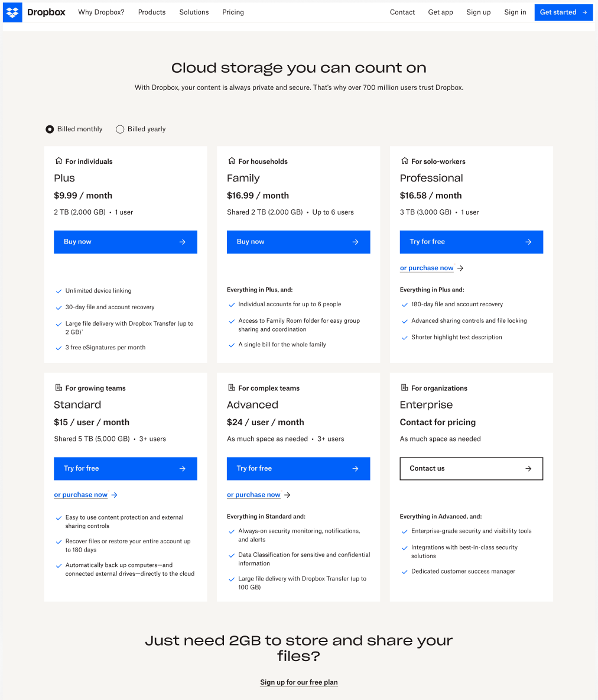
Task: Open the Products menu
Action: (x=152, y=12)
